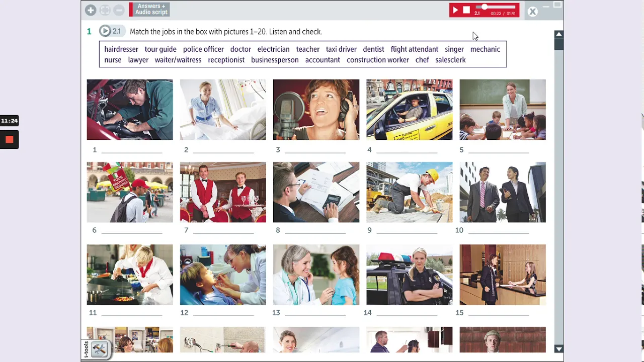Select picture 10 of the businesspeople
The image size is (644, 362).
click(503, 192)
